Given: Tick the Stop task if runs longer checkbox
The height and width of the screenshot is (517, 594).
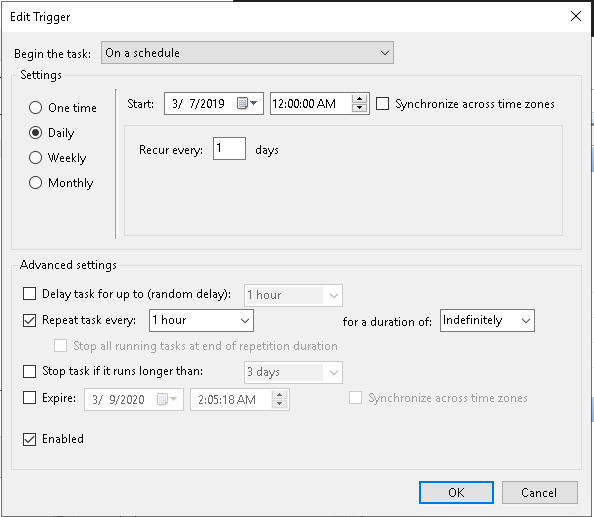Looking at the screenshot, I should tap(30, 371).
